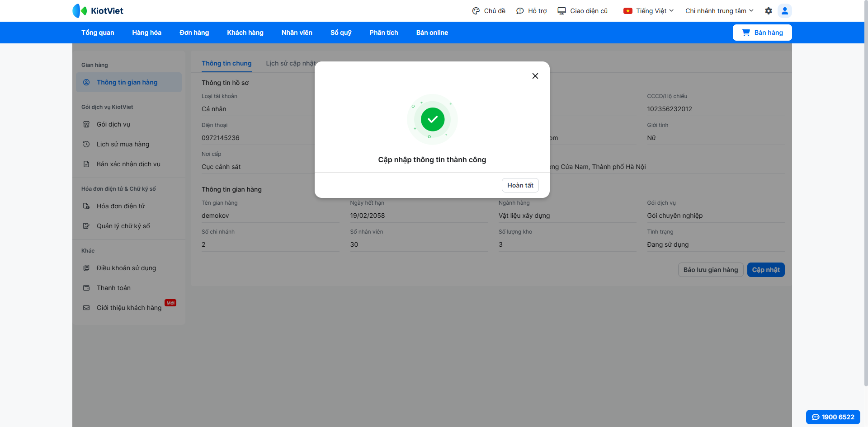
Task: Select Giới thiệu khách hàng sidebar item
Action: tap(129, 308)
